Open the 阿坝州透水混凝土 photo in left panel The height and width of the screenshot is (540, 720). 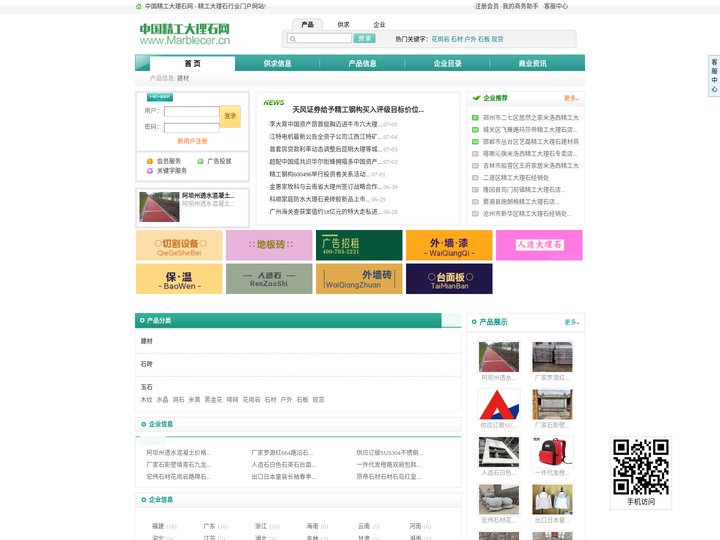click(x=159, y=207)
